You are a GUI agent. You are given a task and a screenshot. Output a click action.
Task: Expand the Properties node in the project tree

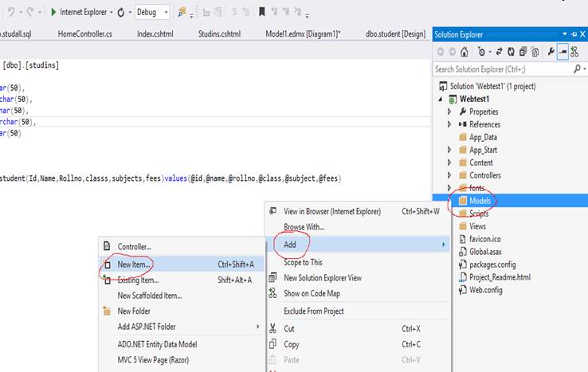coord(450,112)
